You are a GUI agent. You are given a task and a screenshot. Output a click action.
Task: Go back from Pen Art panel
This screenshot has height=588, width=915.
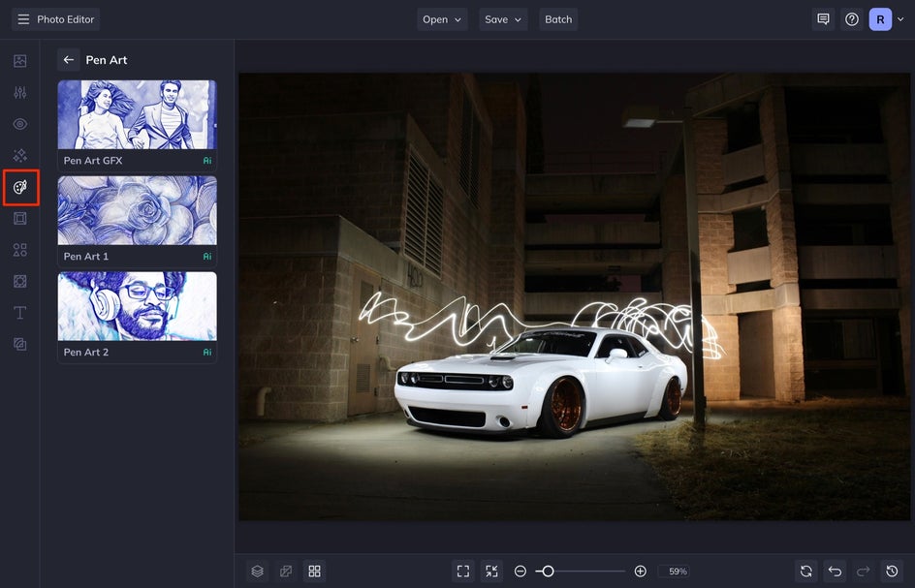(68, 59)
